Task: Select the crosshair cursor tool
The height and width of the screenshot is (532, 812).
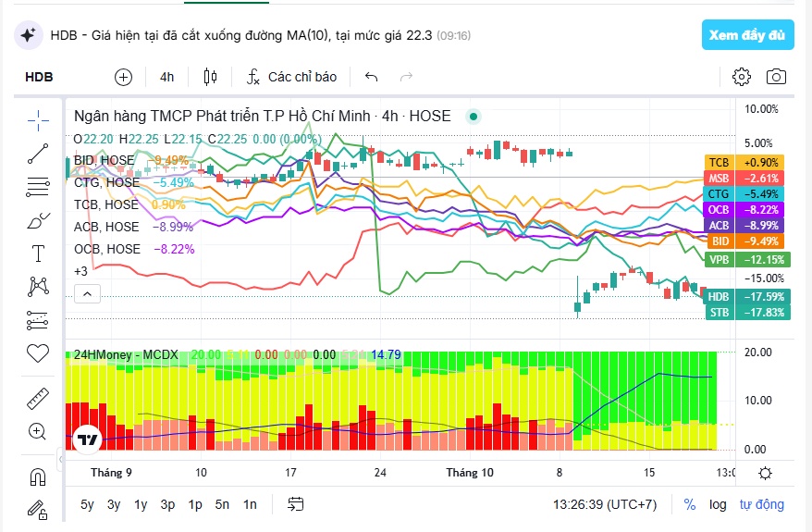Action: click(38, 120)
